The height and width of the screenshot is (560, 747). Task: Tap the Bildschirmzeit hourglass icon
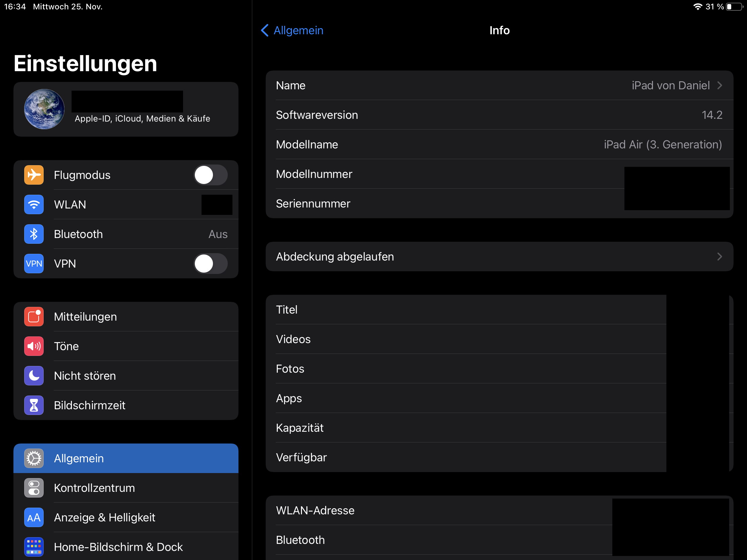34,405
